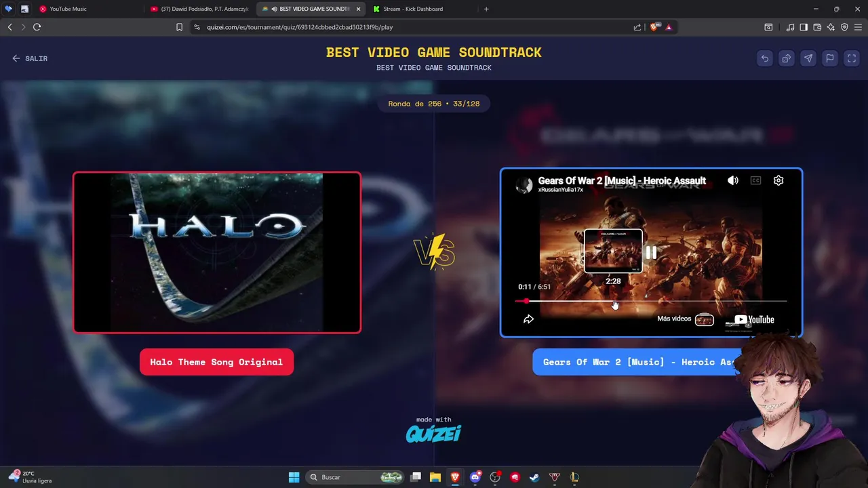Click the Buscar taskbar search box
Image resolution: width=868 pixels, height=488 pixels.
356,477
